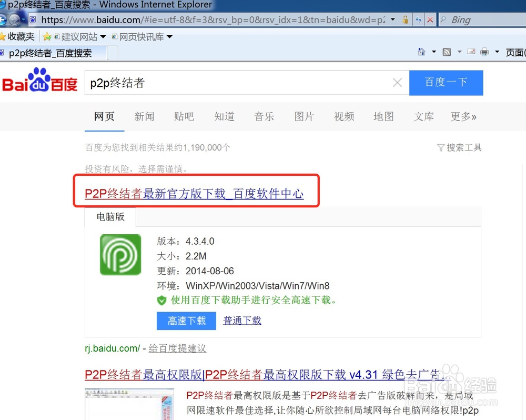Click 使用百度下载助手进行安全高速下载 text
The image size is (526, 420).
click(x=254, y=300)
